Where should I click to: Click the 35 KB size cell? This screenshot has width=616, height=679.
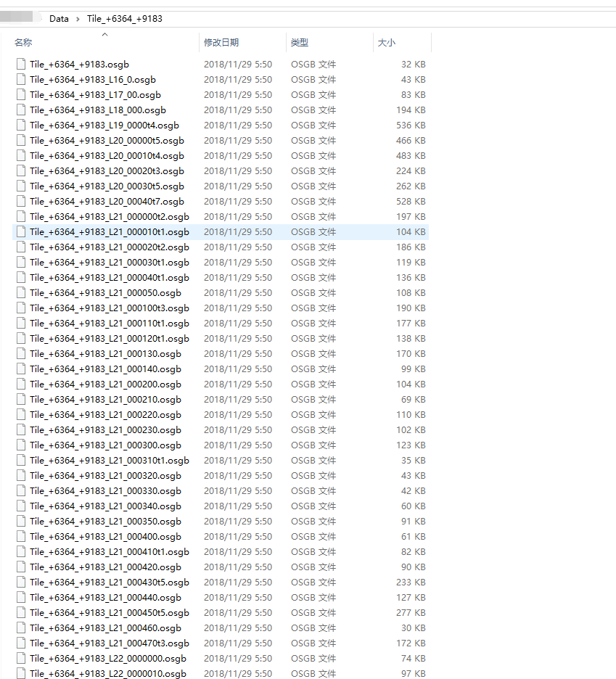(414, 461)
